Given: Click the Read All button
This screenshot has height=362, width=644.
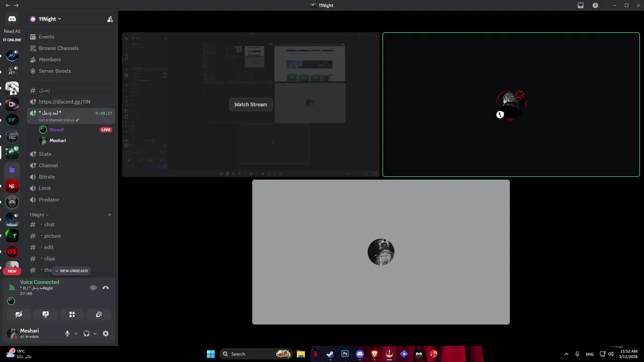Looking at the screenshot, I should pyautogui.click(x=12, y=31).
